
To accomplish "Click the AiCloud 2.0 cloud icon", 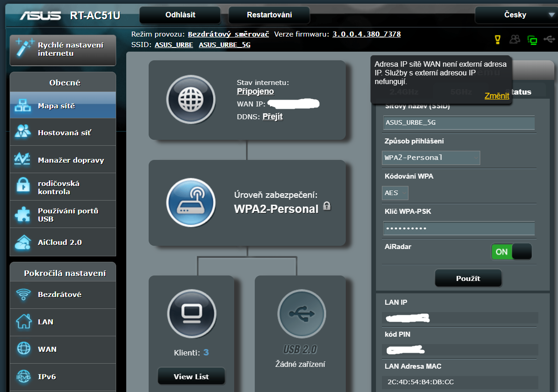I will 23,242.
